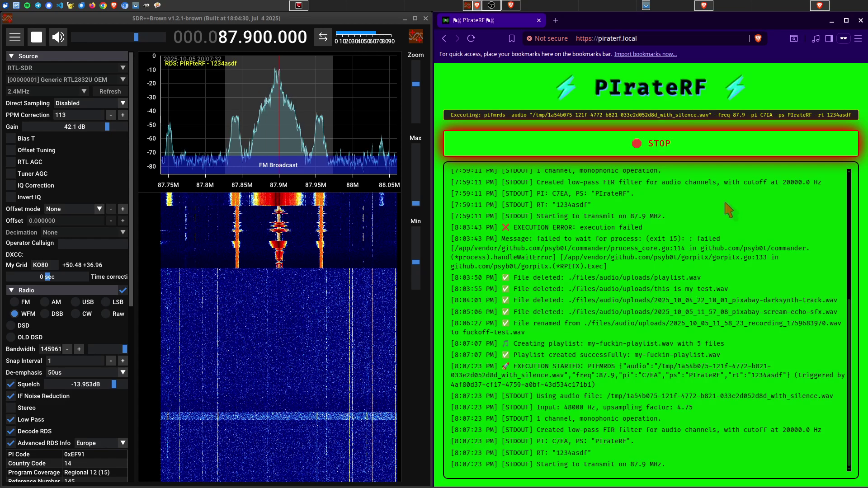
Task: Open the browser sidebar panel icon
Action: 829,38
